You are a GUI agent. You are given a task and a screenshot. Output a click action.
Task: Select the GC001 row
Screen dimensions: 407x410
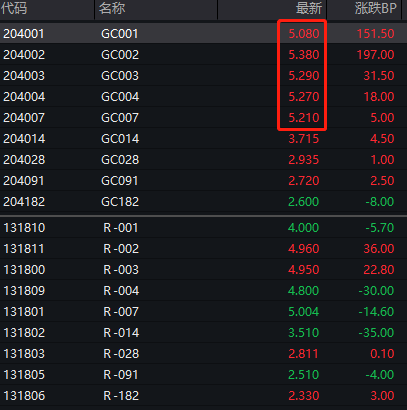pos(203,33)
